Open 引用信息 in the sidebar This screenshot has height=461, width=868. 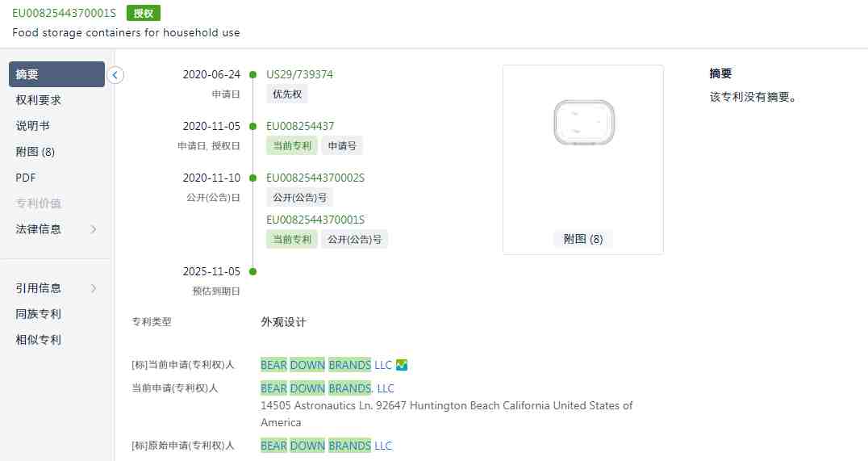(38, 288)
